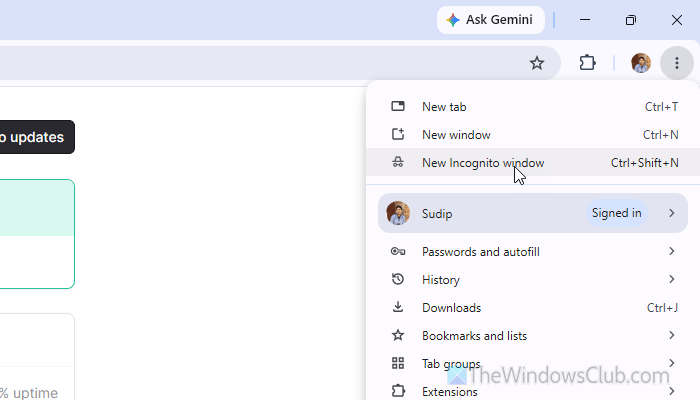The width and height of the screenshot is (700, 400).
Task: Click the Incognito hat-and-glasses icon
Action: point(398,162)
